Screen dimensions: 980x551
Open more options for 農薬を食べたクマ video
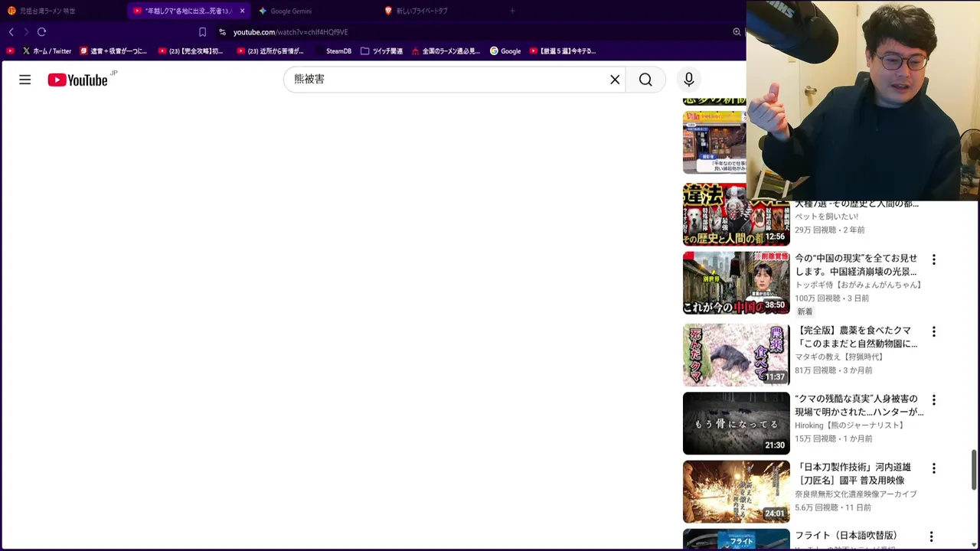(x=933, y=331)
